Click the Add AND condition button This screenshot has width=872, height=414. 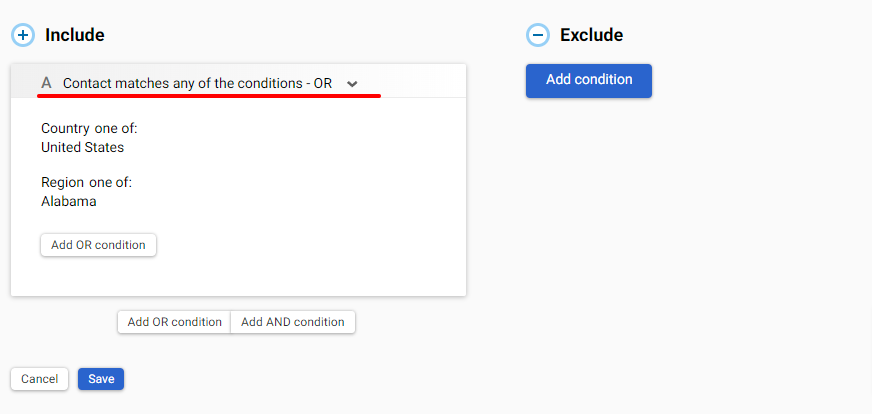tap(293, 322)
